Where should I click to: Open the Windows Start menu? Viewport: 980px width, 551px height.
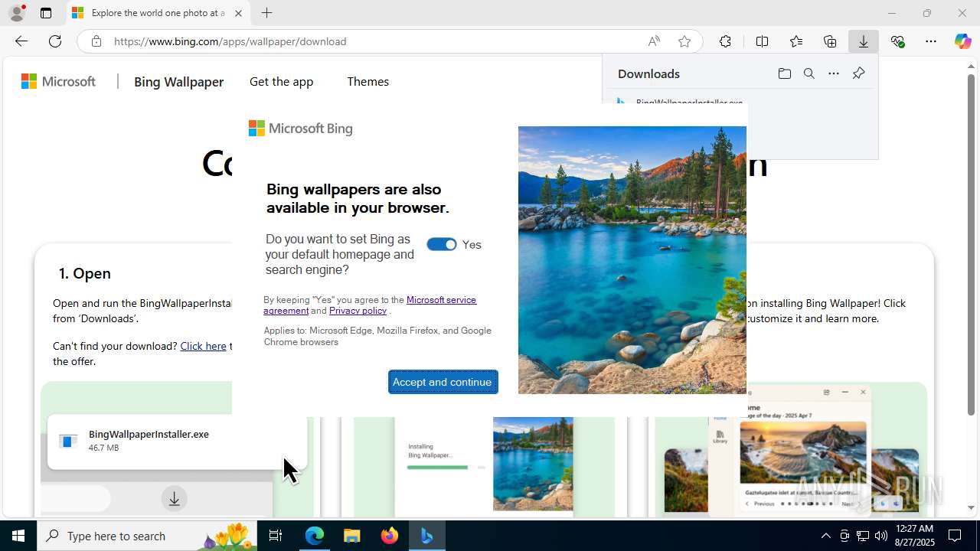tap(18, 536)
